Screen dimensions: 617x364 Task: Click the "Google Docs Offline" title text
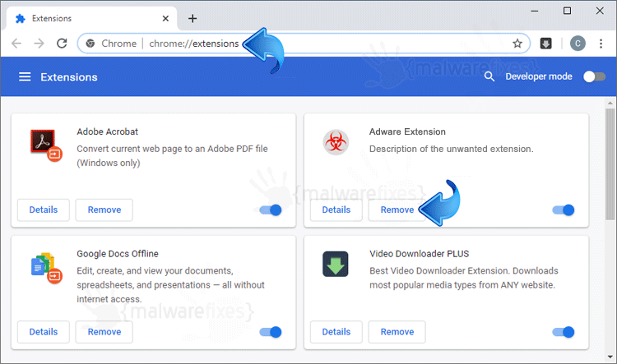118,254
